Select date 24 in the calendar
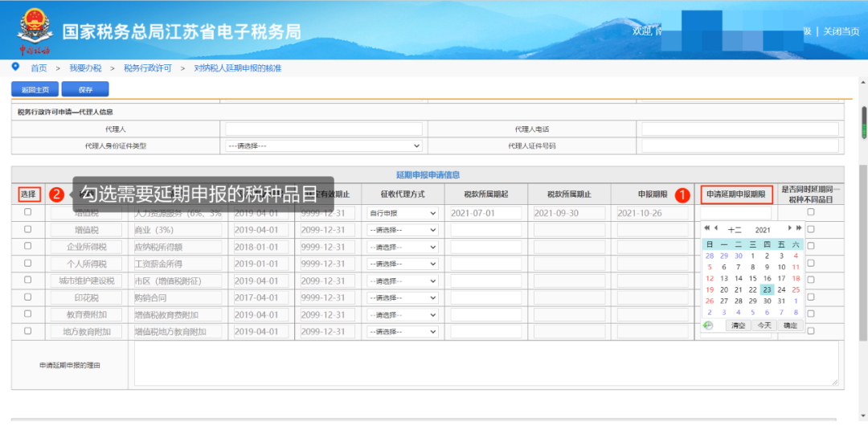Image resolution: width=868 pixels, height=426 pixels. pos(781,289)
